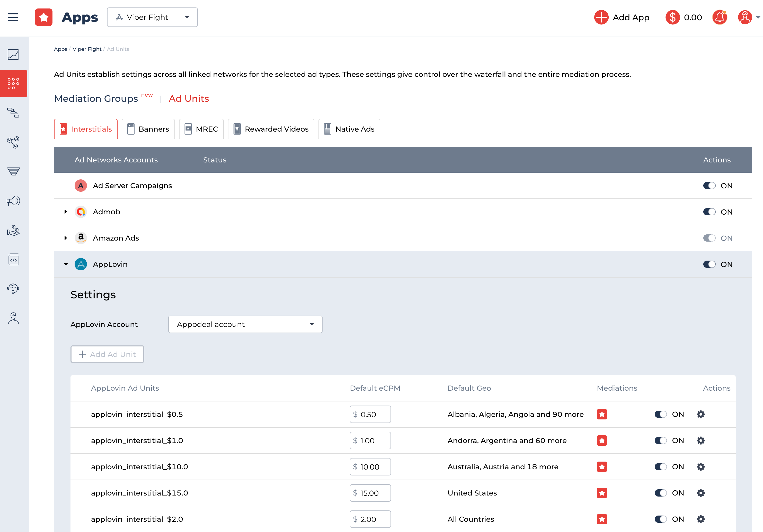Switch to the Banners tab
763x532 pixels.
pyautogui.click(x=148, y=129)
